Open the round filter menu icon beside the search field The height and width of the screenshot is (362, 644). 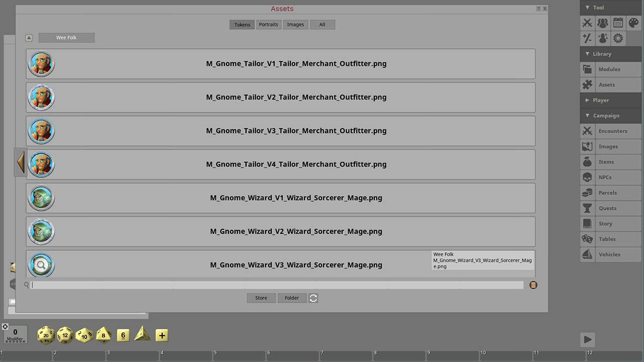[x=533, y=285]
